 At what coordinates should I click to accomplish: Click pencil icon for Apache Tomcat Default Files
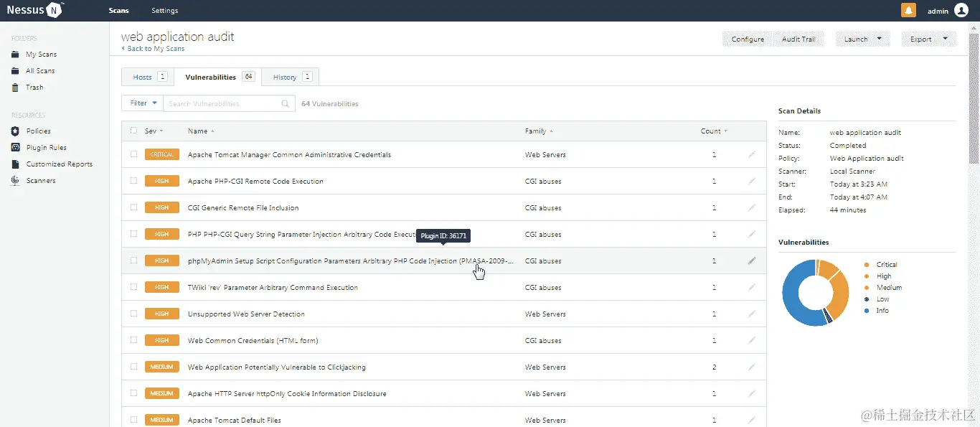pos(752,420)
